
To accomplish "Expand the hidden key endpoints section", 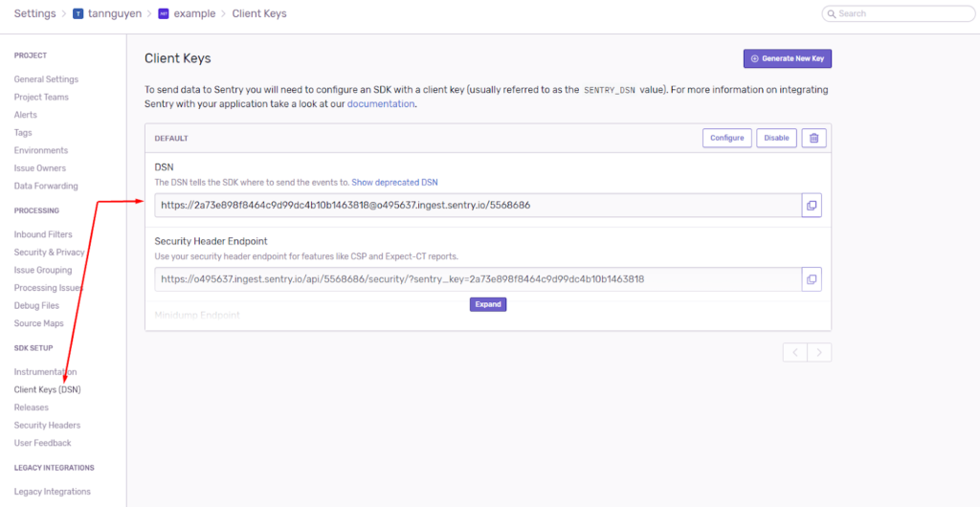I will 487,304.
